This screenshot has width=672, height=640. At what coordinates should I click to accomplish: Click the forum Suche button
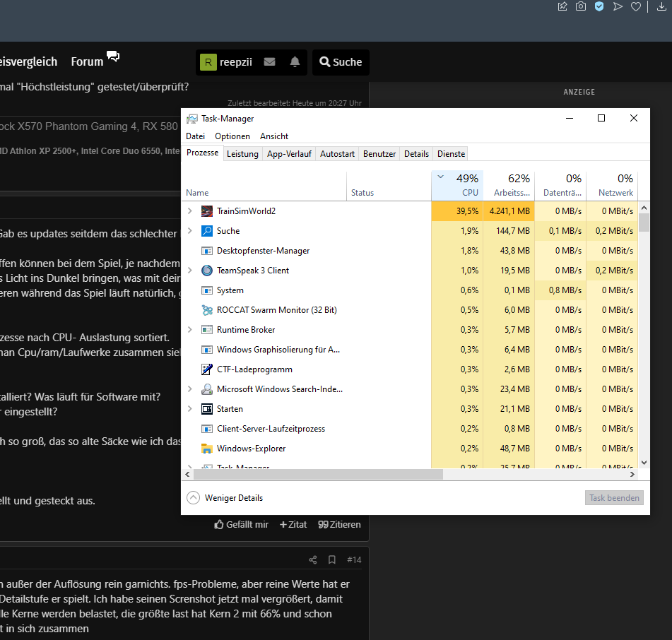(341, 62)
